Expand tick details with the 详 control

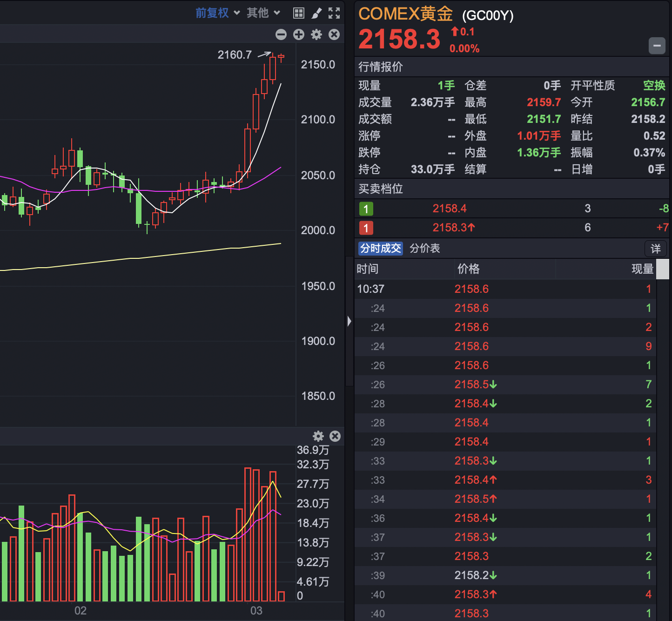click(655, 249)
